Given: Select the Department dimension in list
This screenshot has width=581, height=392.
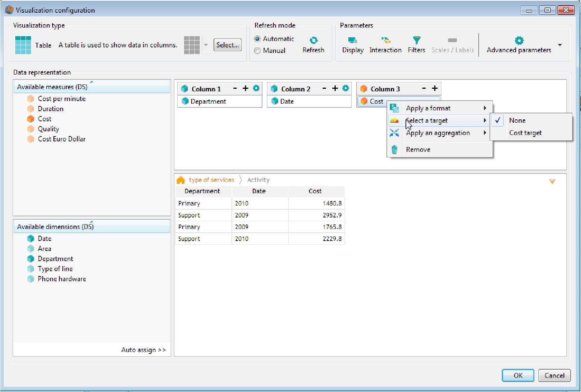Looking at the screenshot, I should click(55, 259).
